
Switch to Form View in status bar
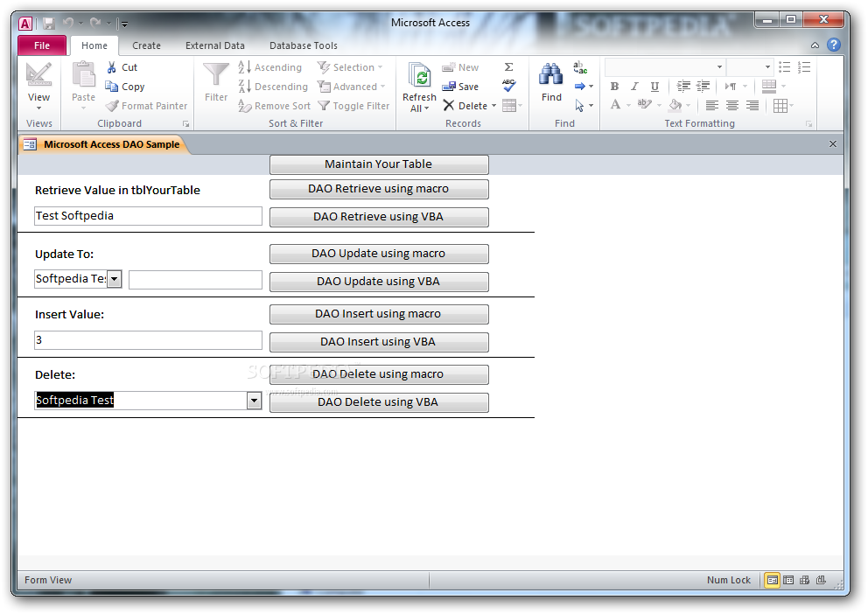(x=772, y=580)
